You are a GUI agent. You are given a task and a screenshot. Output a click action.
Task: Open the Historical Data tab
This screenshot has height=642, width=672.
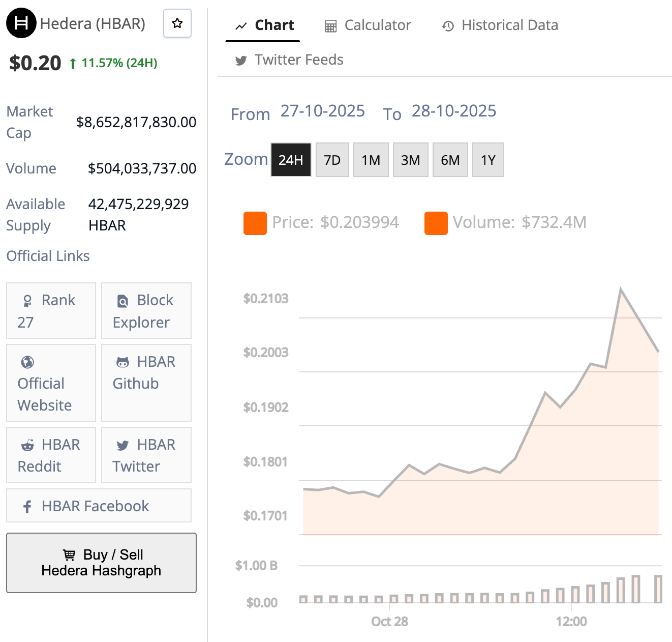point(500,25)
